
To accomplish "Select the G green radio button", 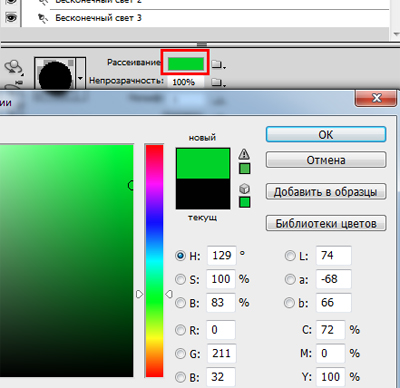I will pos(180,353).
